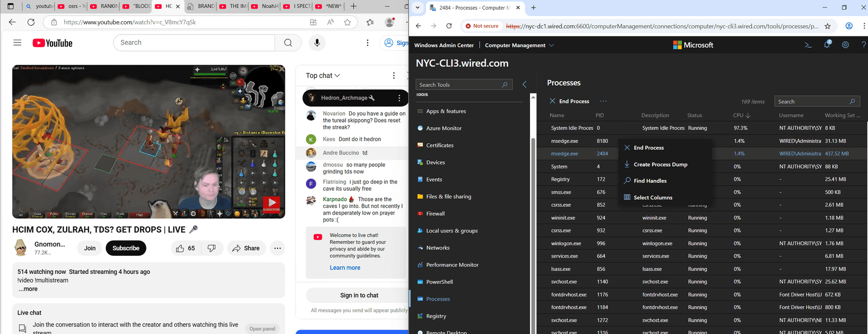Open a new tab in the Edge window
The image size is (868, 334).
click(354, 7)
